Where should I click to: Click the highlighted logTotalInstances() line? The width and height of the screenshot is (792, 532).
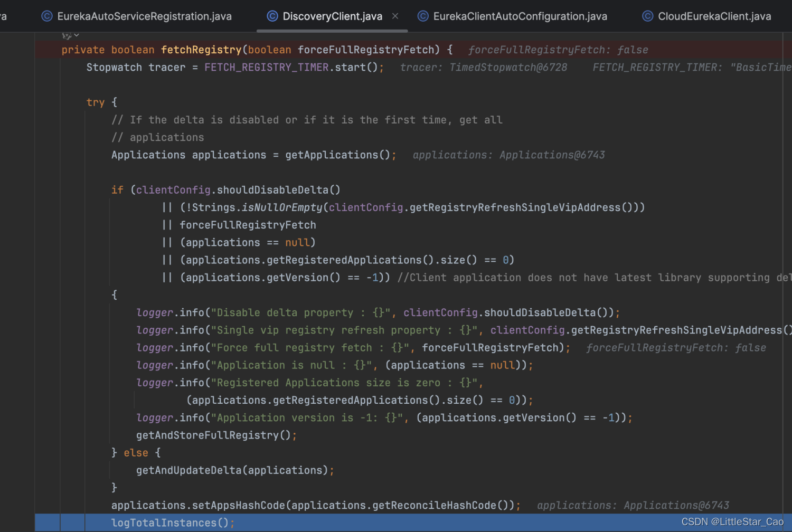click(x=413, y=522)
